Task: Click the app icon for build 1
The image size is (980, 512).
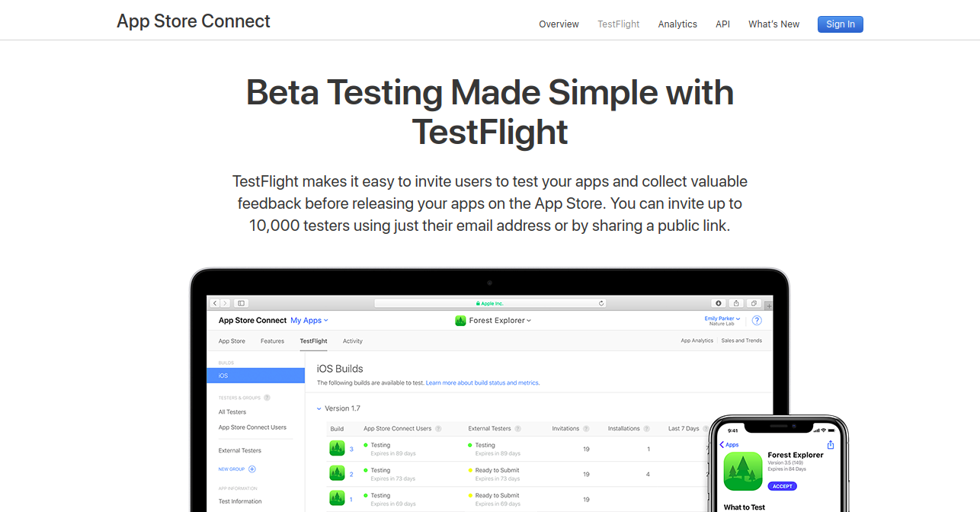Action: (337, 498)
